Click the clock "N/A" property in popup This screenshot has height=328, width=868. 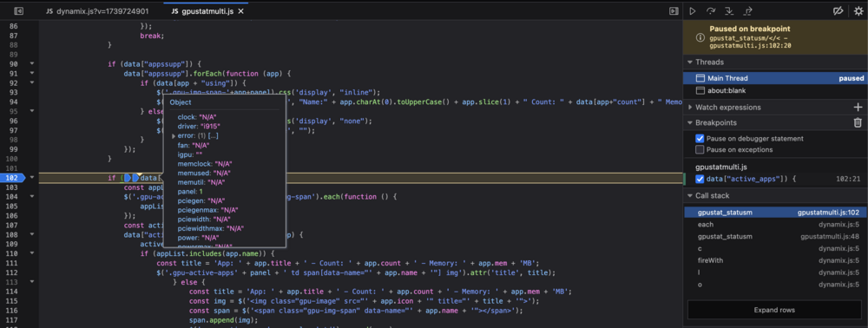pos(196,116)
